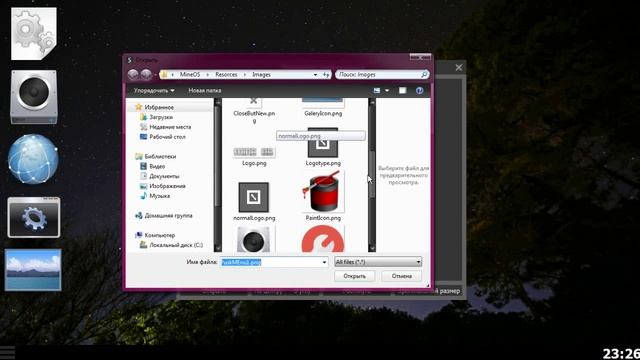Open the gears script file desktop icon
Image resolution: width=640 pixels, height=360 pixels.
(x=34, y=33)
